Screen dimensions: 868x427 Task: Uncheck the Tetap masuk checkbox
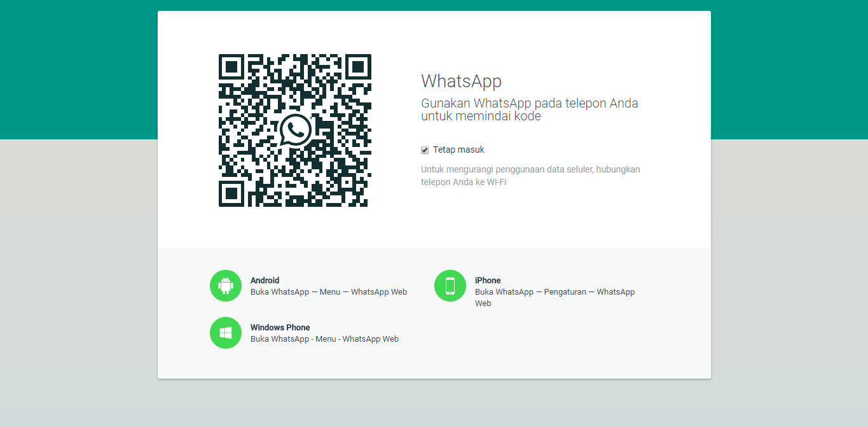click(x=425, y=150)
